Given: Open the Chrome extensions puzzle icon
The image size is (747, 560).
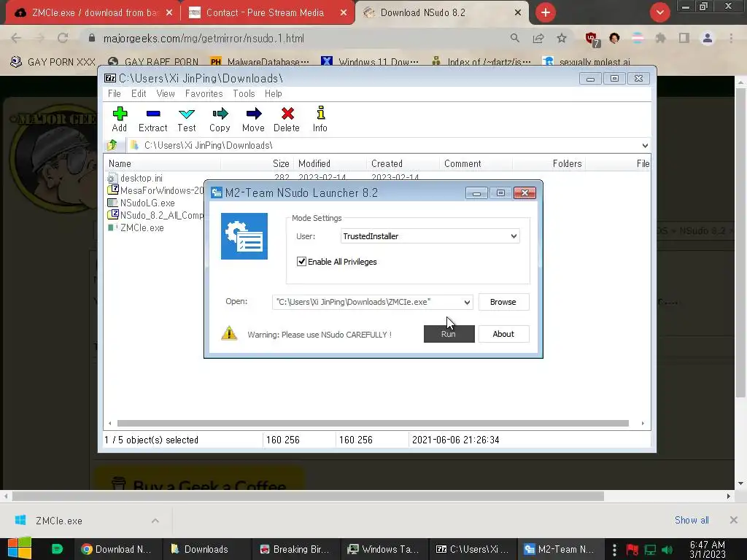Looking at the screenshot, I should point(660,38).
